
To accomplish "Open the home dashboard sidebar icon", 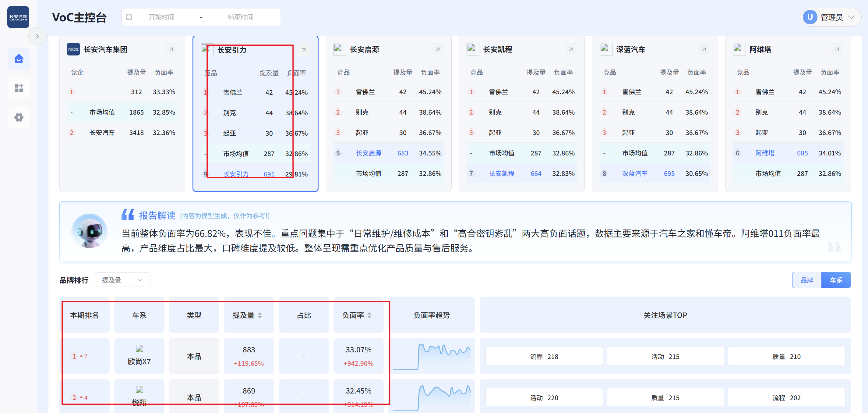I will click(19, 59).
